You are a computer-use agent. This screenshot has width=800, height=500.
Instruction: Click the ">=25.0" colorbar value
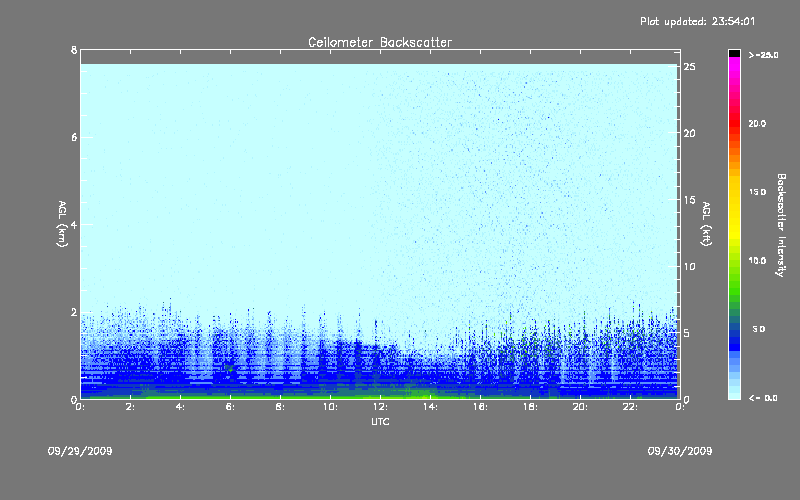tap(763, 55)
